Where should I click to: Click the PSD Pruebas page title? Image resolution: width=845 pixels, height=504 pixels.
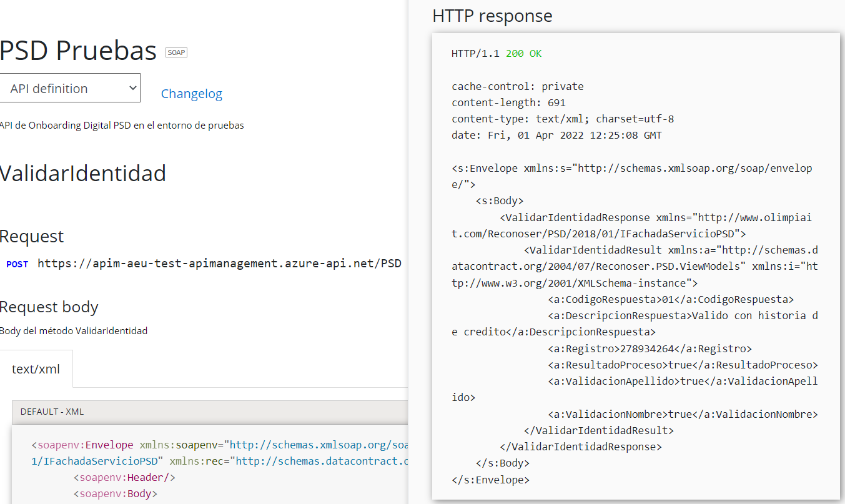[x=78, y=51]
